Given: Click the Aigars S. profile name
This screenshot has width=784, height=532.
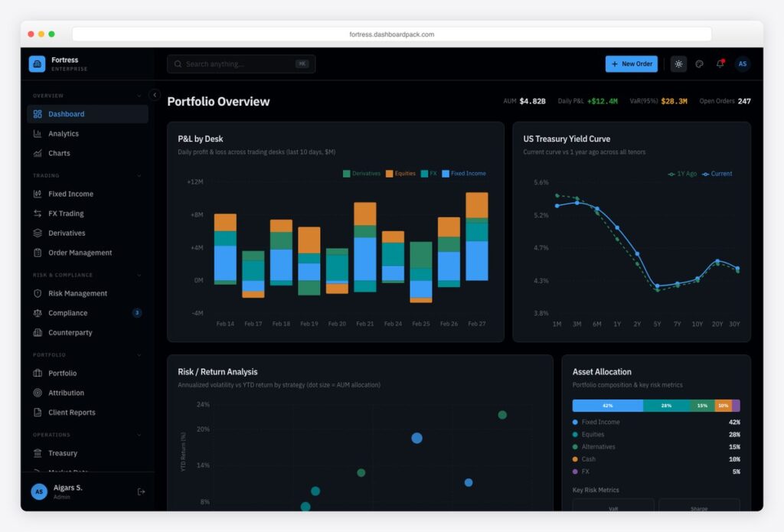Looking at the screenshot, I should click(x=68, y=488).
